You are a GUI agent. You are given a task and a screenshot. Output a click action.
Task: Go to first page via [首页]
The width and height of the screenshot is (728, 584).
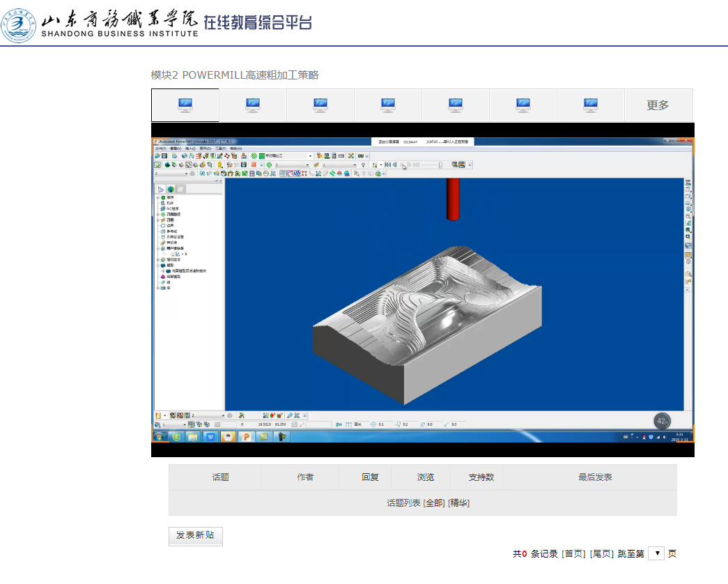(x=573, y=554)
